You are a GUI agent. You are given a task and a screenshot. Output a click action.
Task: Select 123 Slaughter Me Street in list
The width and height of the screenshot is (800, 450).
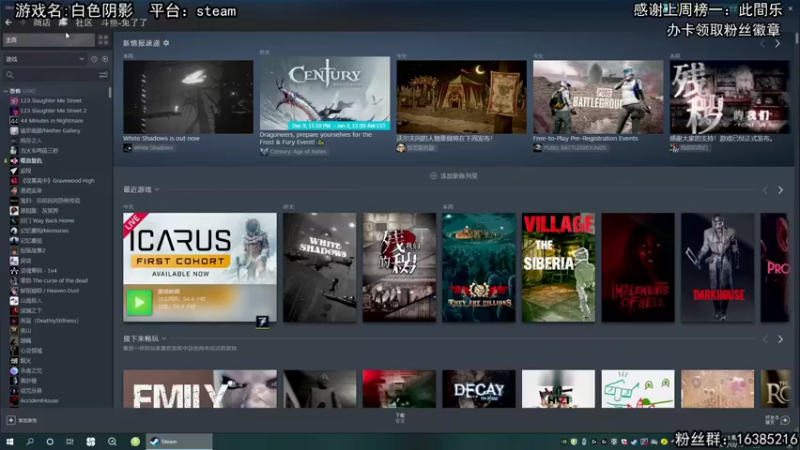(51, 101)
